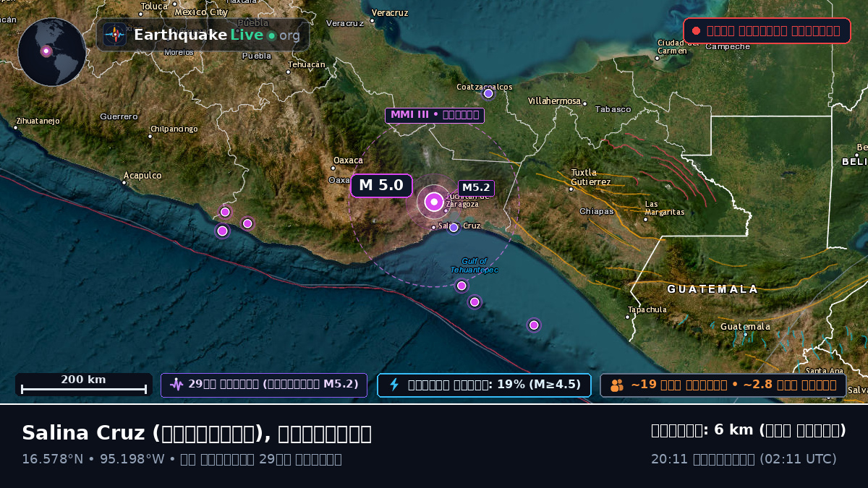Click the lightning bolt icon in probability badge
Image resolution: width=868 pixels, height=488 pixels.
pos(394,385)
